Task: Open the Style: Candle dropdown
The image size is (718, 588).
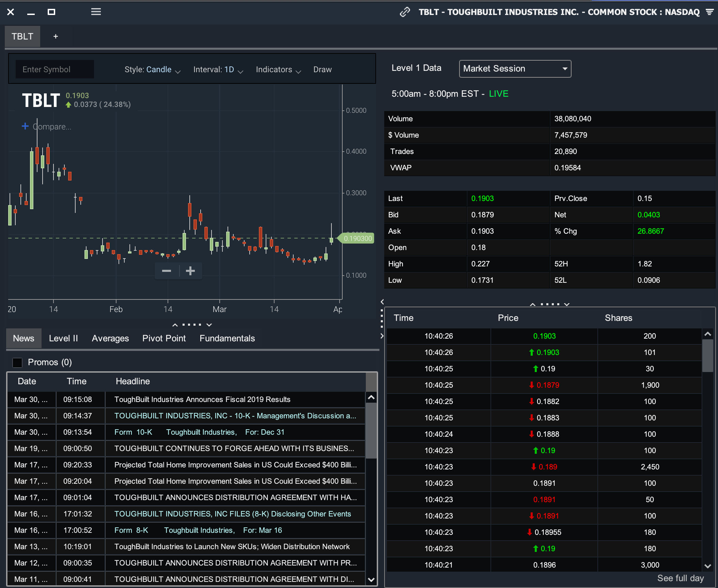Action: (152, 69)
